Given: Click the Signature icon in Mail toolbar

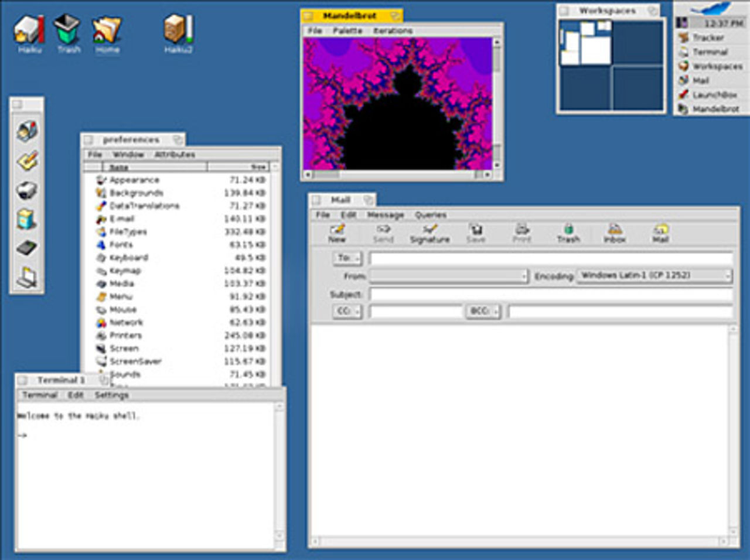Looking at the screenshot, I should pos(429,232).
